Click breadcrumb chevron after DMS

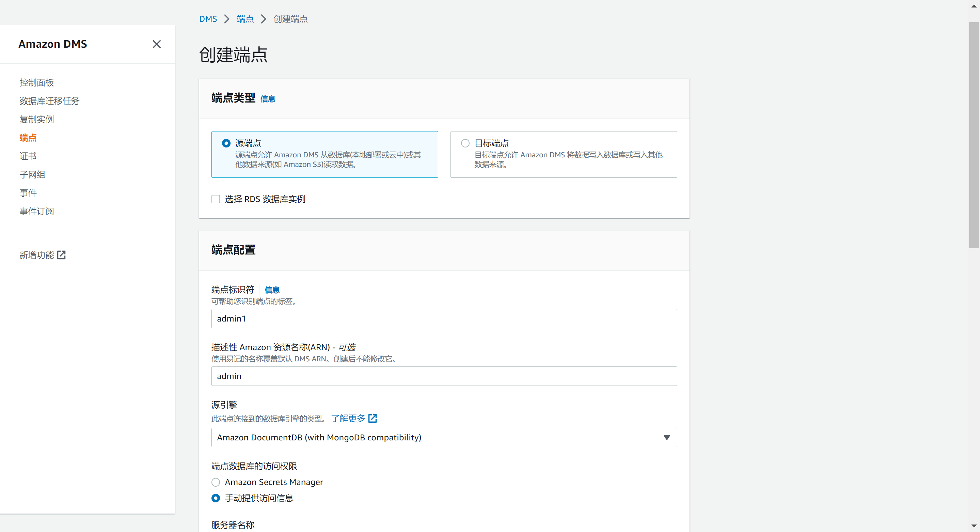(227, 19)
